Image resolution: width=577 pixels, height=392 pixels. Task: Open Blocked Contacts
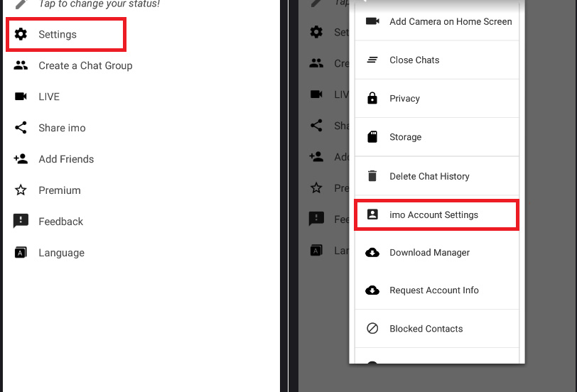(x=437, y=329)
